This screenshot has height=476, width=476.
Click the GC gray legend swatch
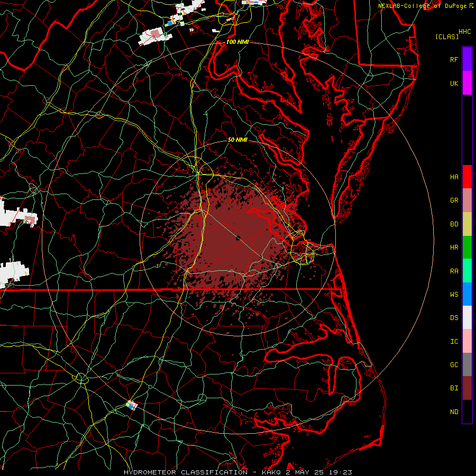467,364
